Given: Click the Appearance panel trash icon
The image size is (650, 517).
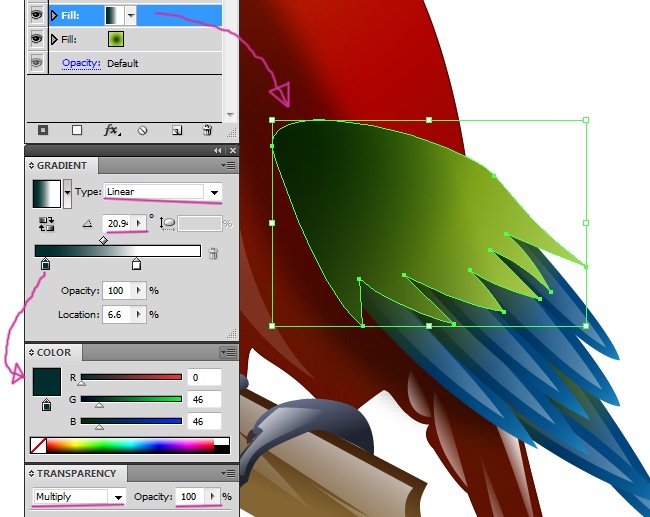Looking at the screenshot, I should click(x=207, y=130).
